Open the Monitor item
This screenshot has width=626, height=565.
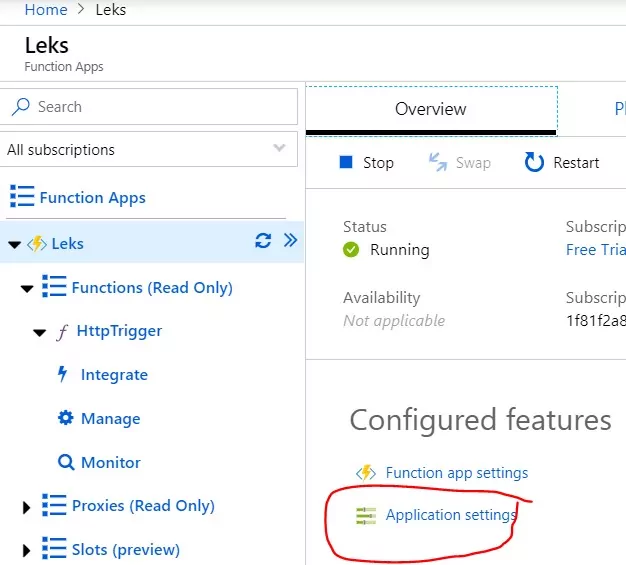(x=111, y=463)
